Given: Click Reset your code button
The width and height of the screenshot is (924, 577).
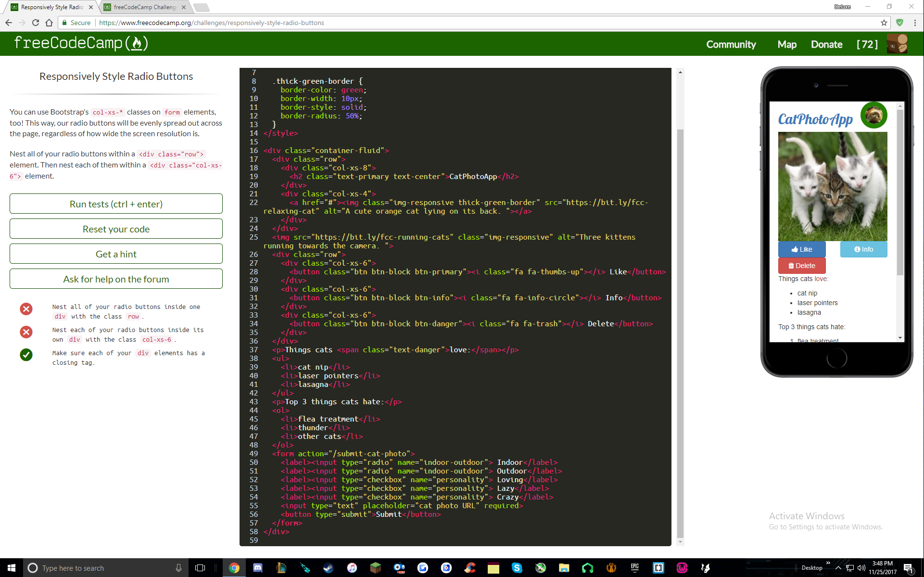Looking at the screenshot, I should 116,229.
